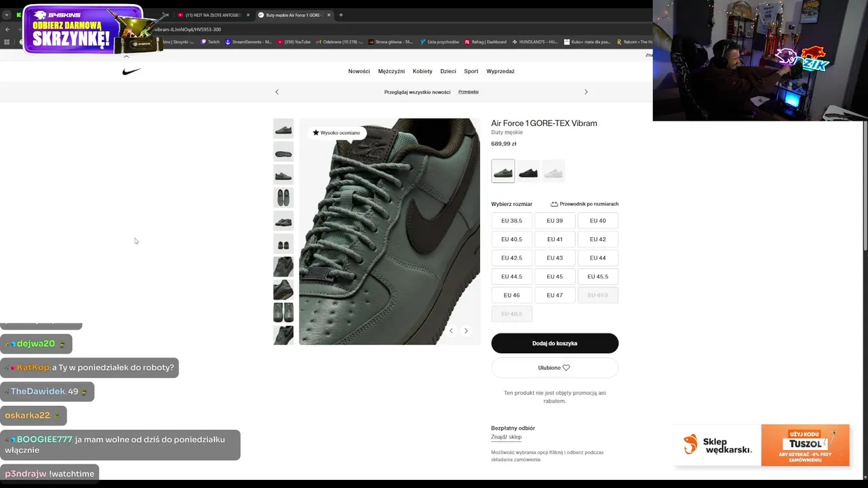Screen dimensions: 868x488
Task: Open Znajdź sklep link
Action: tap(506, 437)
